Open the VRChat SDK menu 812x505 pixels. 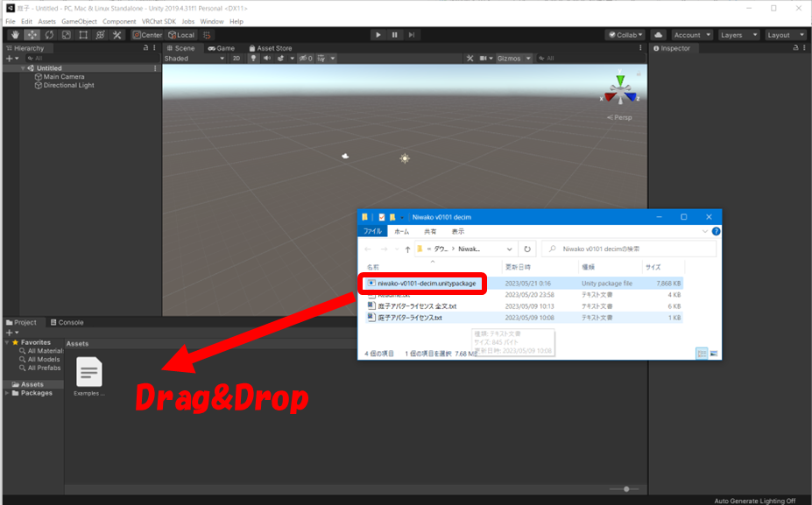coord(159,21)
